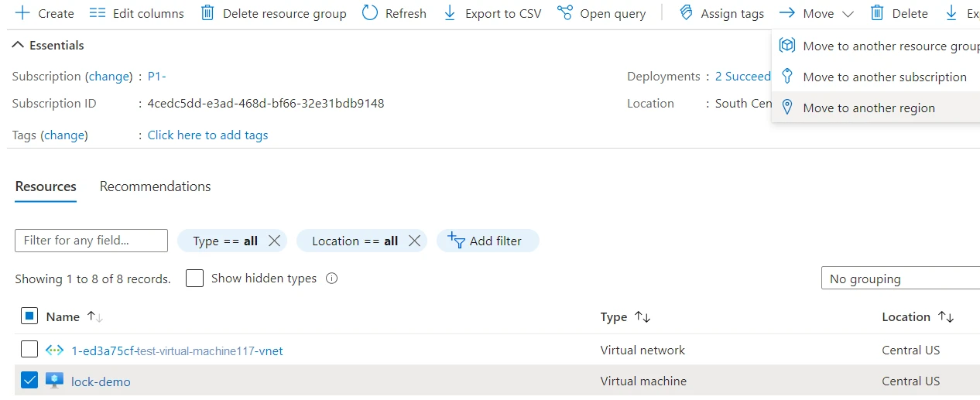Click the Move arrow icon
This screenshot has width=980, height=400.
pyautogui.click(x=787, y=13)
